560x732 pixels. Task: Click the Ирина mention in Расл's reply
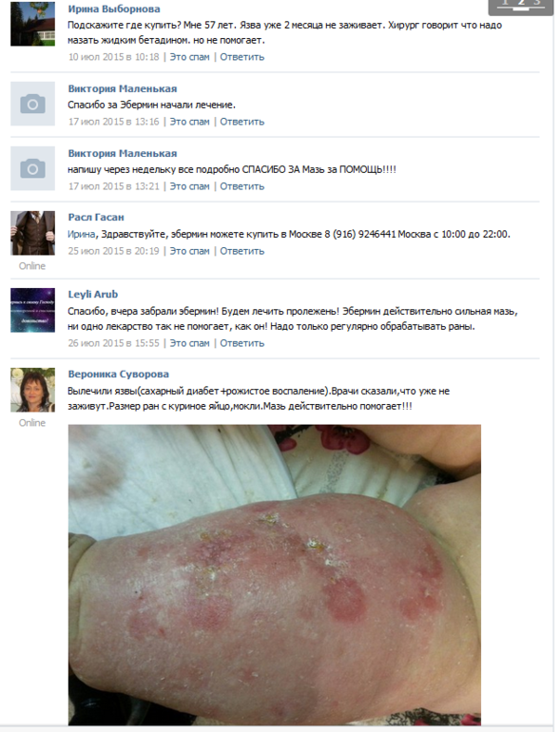click(82, 234)
